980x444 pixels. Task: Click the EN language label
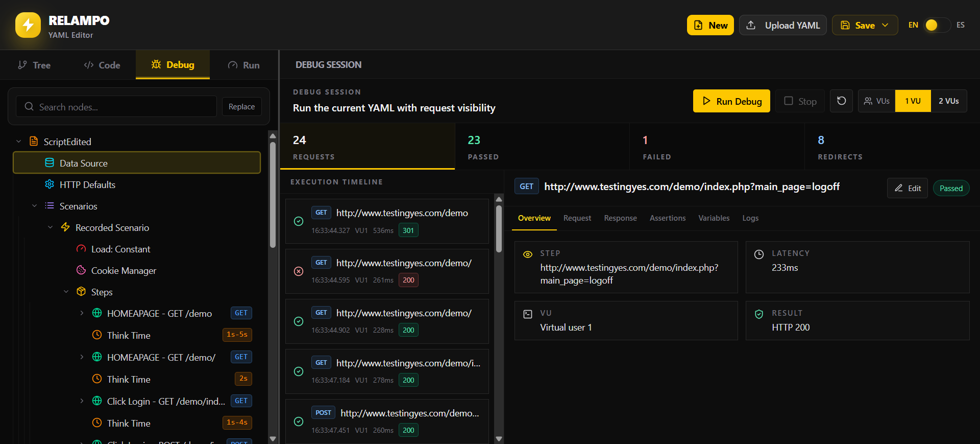point(913,25)
